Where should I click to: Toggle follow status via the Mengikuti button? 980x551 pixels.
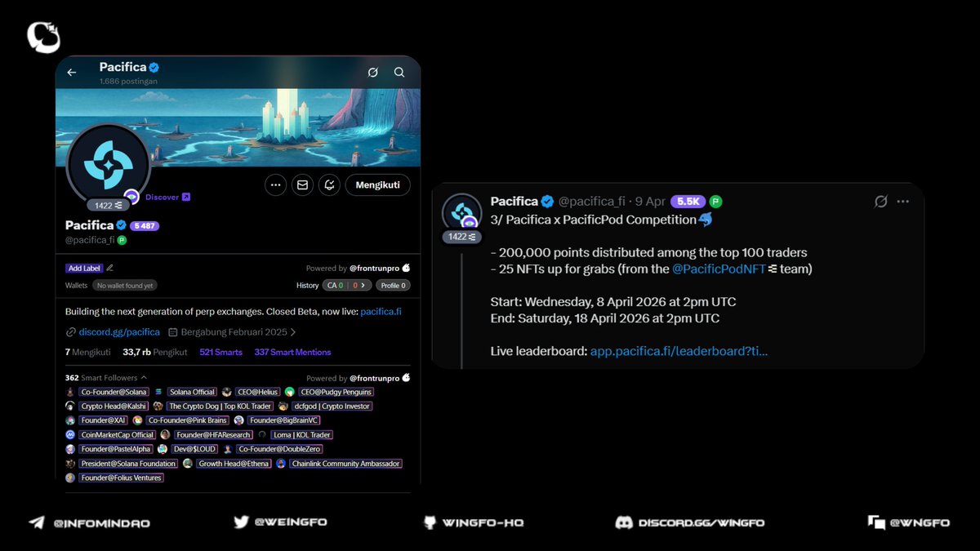click(x=377, y=184)
